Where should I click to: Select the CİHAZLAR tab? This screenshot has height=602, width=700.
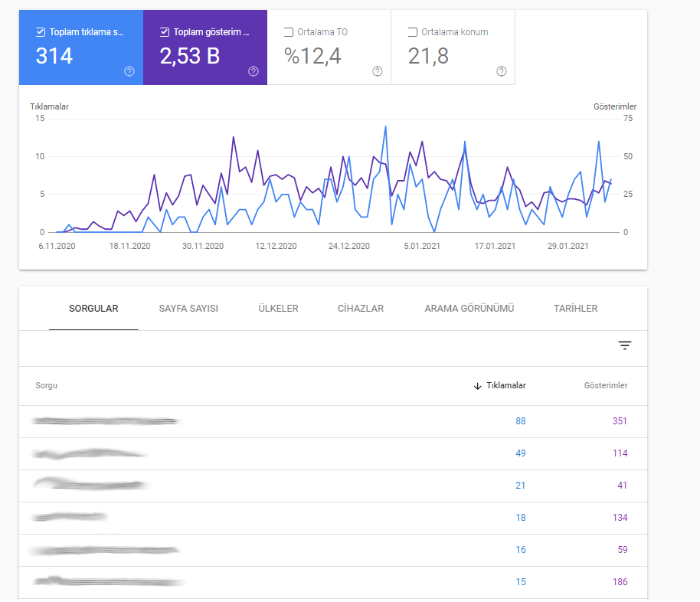(x=361, y=309)
